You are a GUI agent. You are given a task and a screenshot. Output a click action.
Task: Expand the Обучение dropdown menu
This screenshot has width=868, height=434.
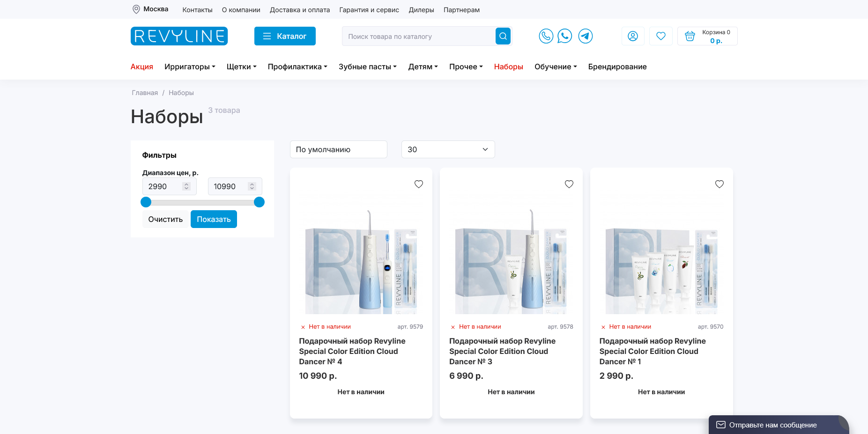556,66
